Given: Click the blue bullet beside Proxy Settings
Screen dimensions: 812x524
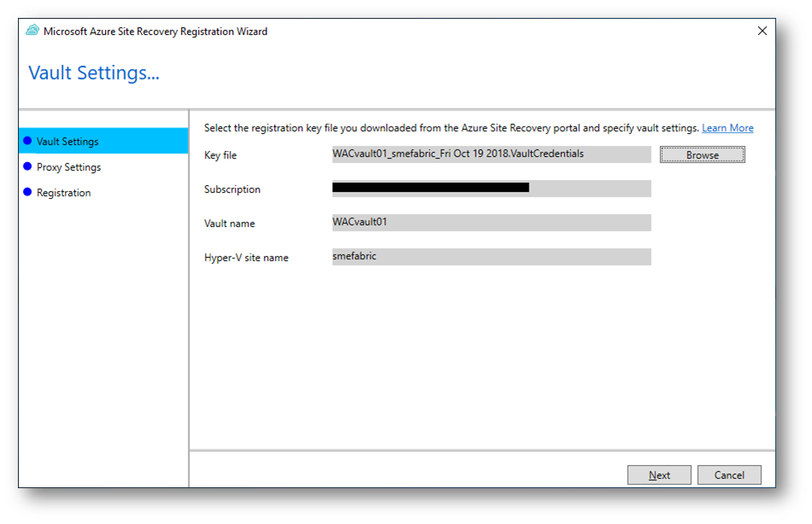Looking at the screenshot, I should (27, 166).
